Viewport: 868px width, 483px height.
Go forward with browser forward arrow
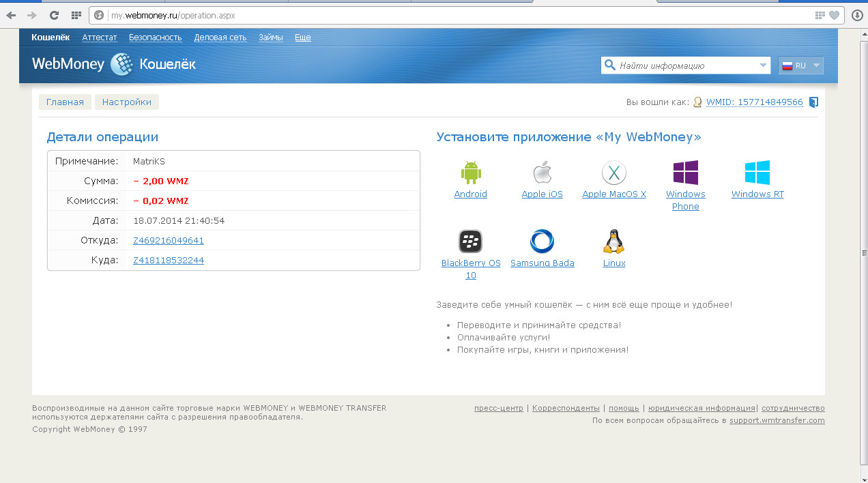(31, 15)
